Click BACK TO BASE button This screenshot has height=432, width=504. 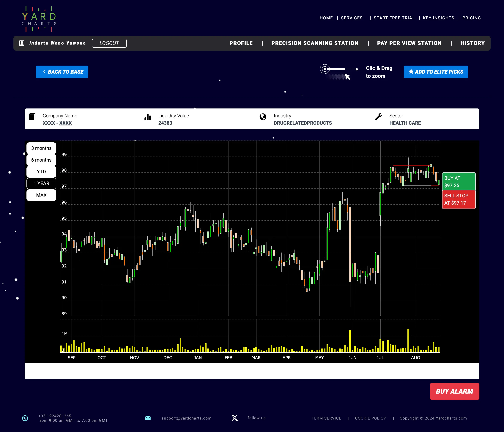pos(62,72)
